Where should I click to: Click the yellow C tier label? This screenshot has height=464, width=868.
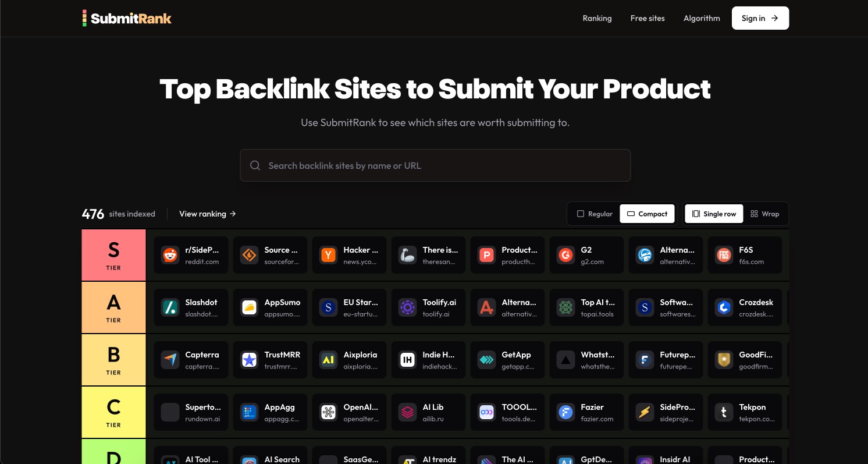(113, 412)
